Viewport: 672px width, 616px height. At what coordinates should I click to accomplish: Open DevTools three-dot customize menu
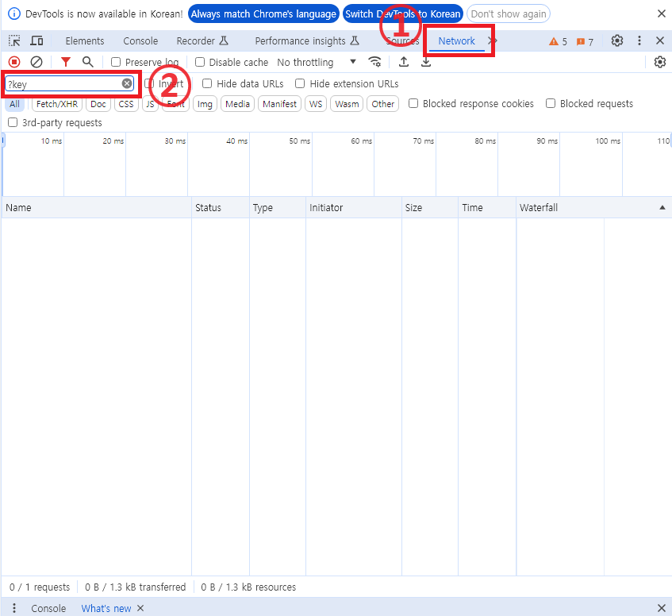coord(639,40)
